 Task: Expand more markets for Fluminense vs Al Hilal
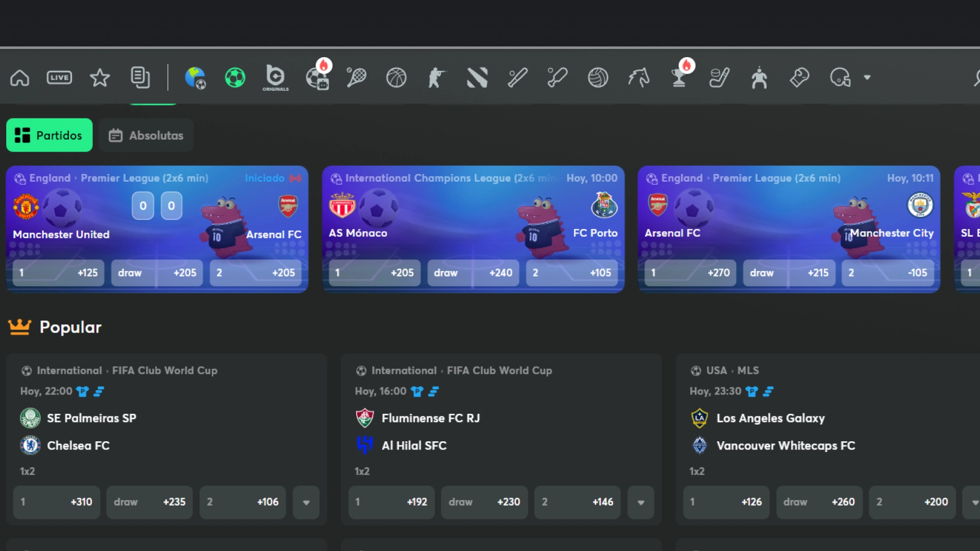click(x=641, y=502)
